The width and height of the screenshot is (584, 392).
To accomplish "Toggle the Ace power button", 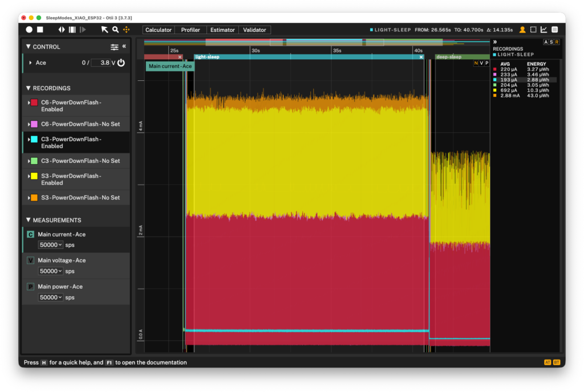I will click(x=121, y=63).
